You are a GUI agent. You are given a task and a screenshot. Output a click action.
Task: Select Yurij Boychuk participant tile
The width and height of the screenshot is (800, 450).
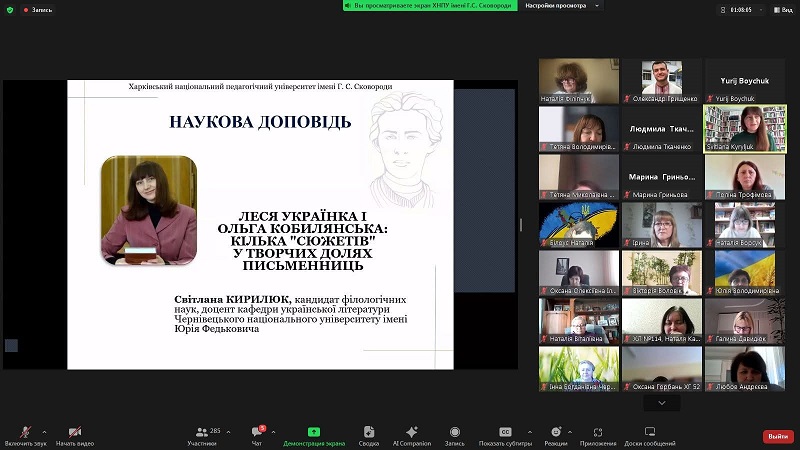pyautogui.click(x=745, y=81)
